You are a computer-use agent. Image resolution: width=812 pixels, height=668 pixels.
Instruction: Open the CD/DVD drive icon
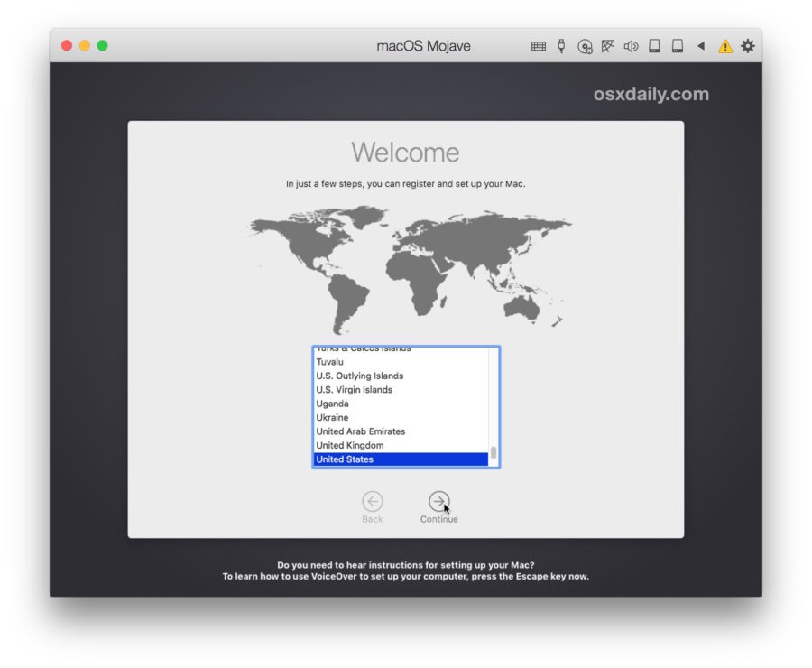point(585,47)
